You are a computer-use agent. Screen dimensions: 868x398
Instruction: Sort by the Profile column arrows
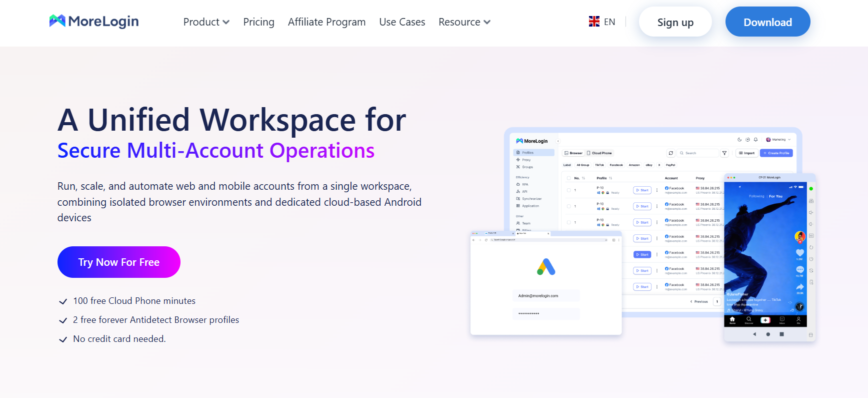coord(610,178)
